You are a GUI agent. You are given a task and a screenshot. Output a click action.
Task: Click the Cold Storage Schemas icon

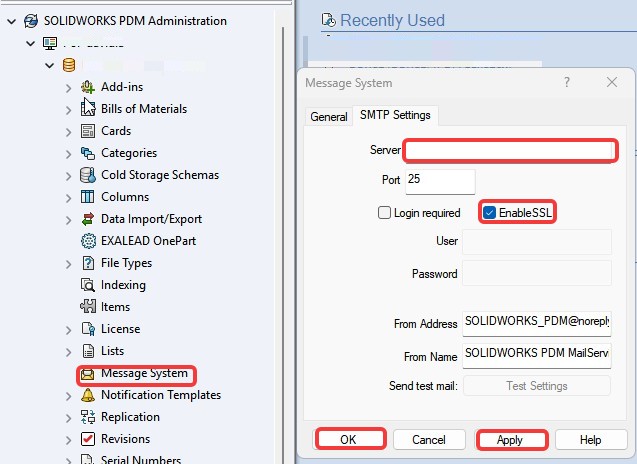(x=88, y=175)
